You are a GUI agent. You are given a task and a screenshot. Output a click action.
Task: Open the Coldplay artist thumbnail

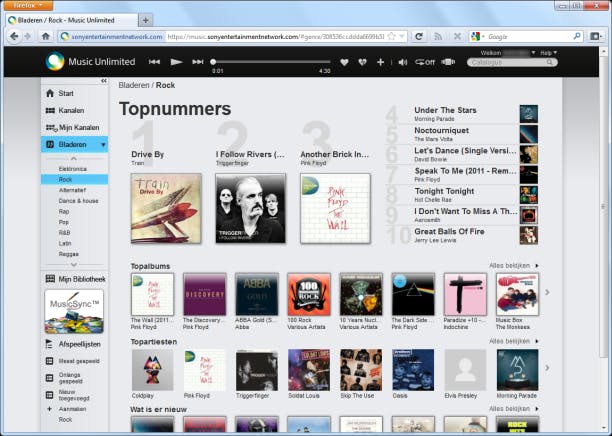point(153,370)
